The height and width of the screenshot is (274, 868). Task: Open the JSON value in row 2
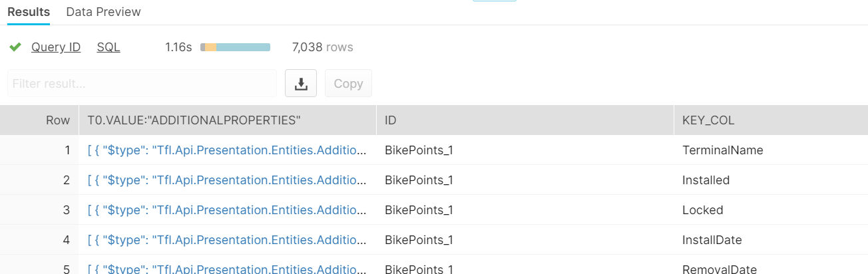(227, 180)
